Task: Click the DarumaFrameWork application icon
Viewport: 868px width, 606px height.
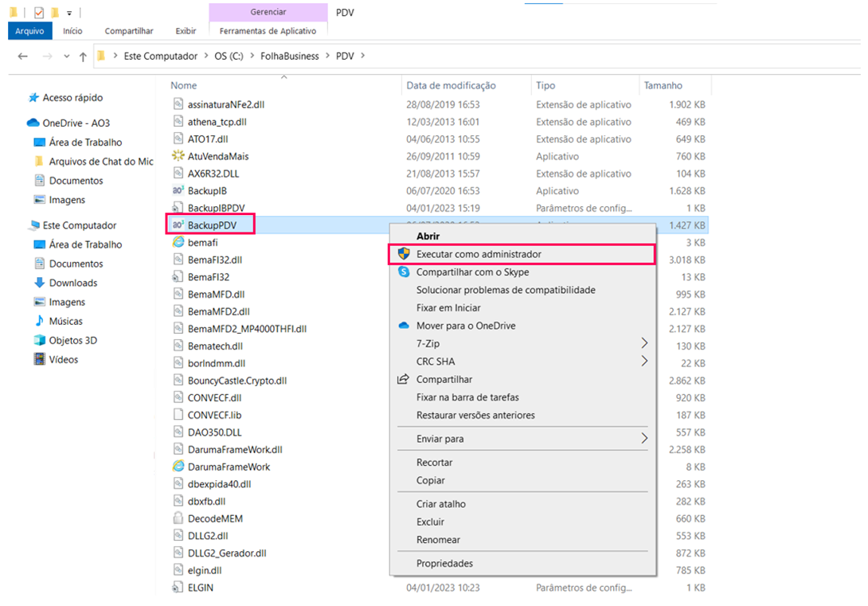Action: tap(178, 467)
